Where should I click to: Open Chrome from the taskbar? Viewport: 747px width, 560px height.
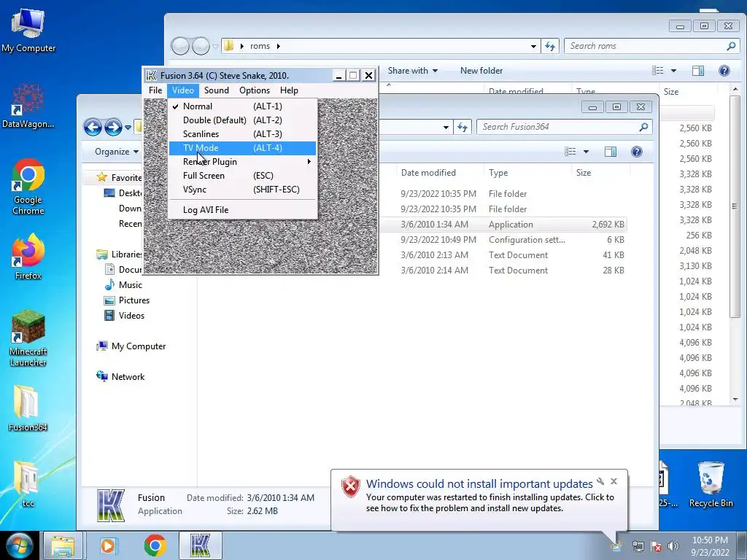coord(155,545)
